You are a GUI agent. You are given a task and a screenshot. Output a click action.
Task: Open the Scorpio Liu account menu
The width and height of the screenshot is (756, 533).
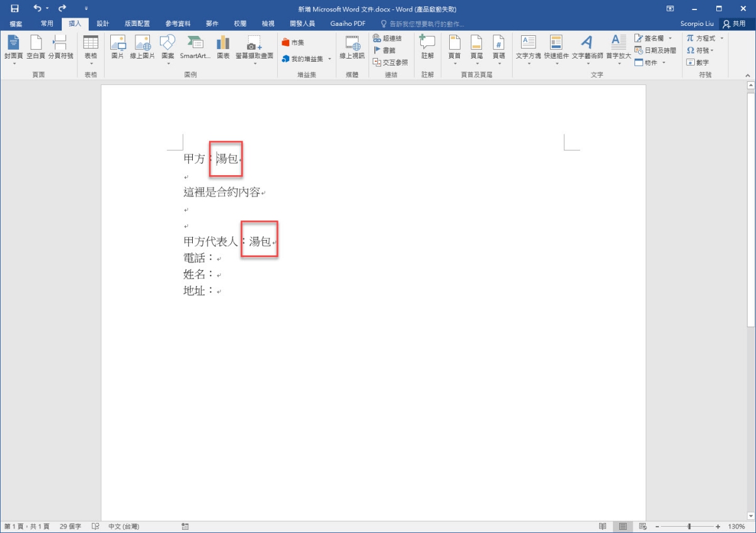point(697,24)
